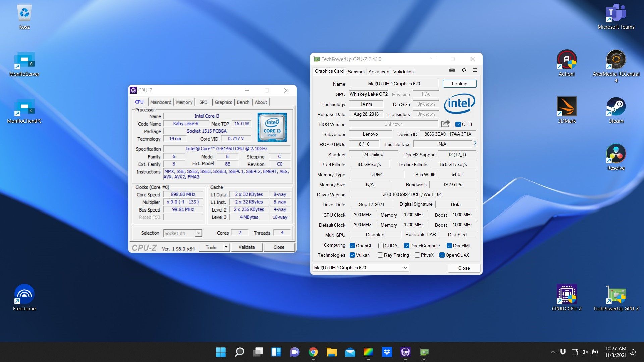644x362 pixels.
Task: Open the MonfloServer desktop shortcut
Action: (24, 64)
